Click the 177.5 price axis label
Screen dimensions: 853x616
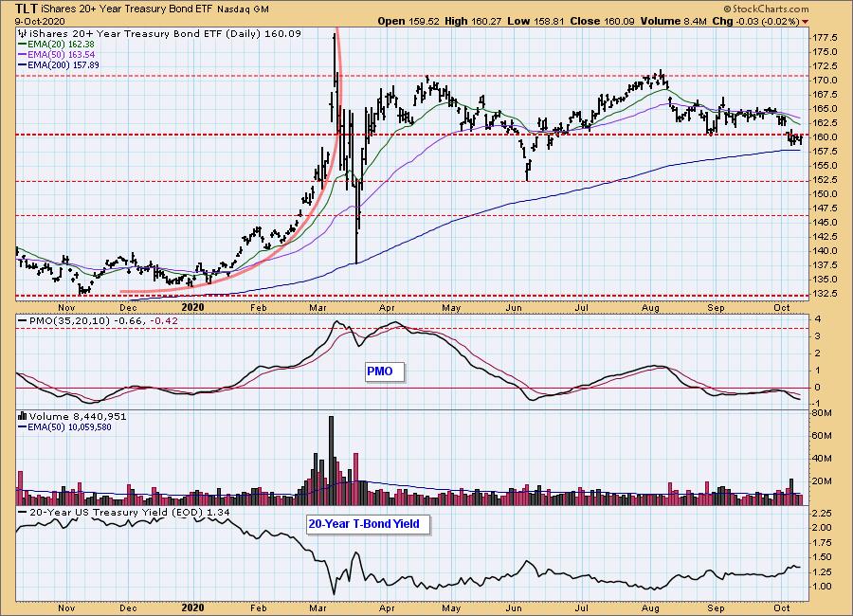pyautogui.click(x=825, y=38)
